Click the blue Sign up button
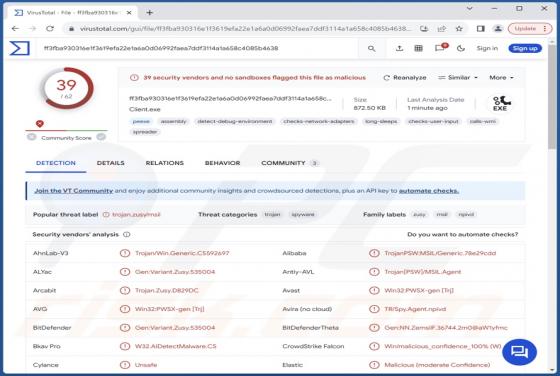560x376 pixels. click(x=525, y=48)
